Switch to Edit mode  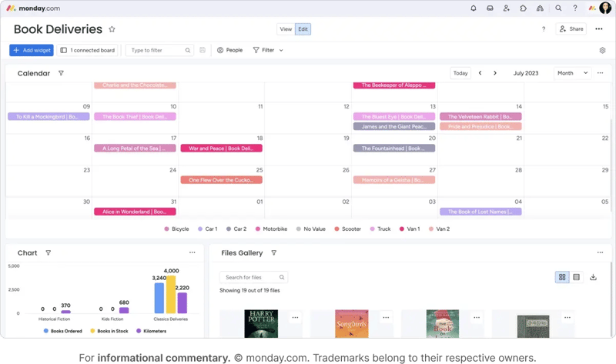pos(303,29)
